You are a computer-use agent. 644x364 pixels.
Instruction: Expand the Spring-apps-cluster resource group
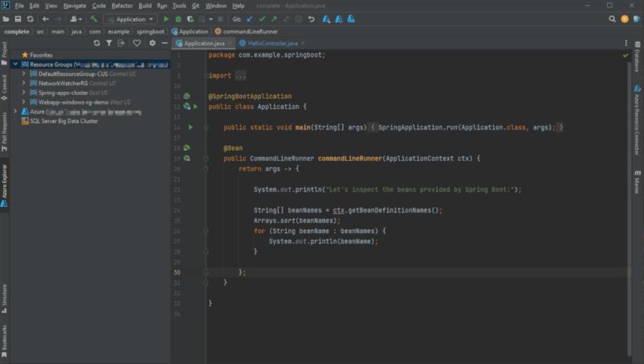coord(24,93)
